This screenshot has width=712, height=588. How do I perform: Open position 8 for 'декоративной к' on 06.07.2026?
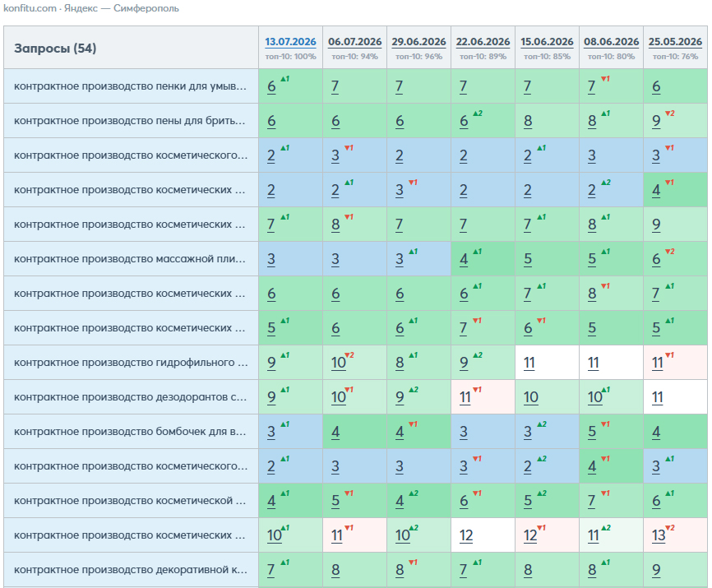(x=335, y=569)
